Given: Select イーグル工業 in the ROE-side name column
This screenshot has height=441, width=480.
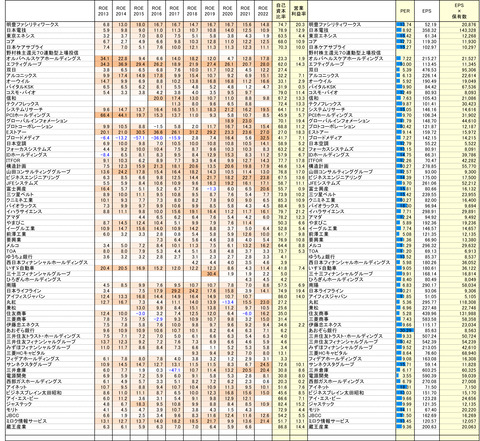Looking at the screenshot, I should pyautogui.click(x=21, y=228).
